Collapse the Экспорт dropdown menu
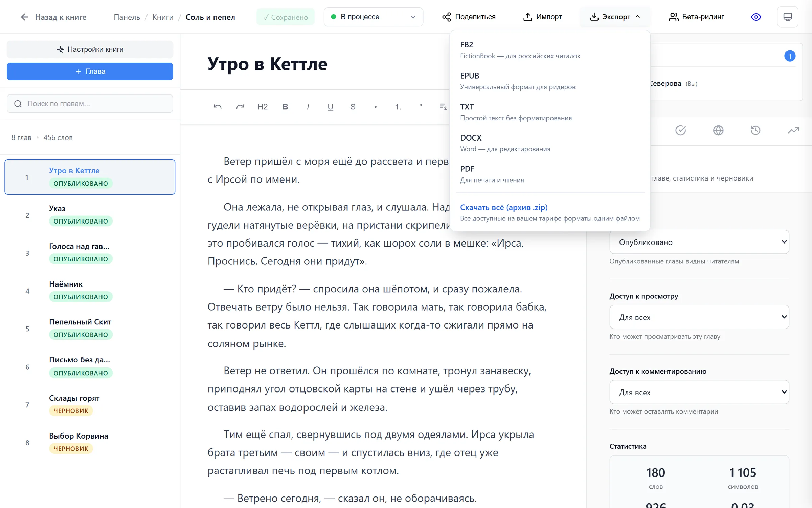 (615, 17)
